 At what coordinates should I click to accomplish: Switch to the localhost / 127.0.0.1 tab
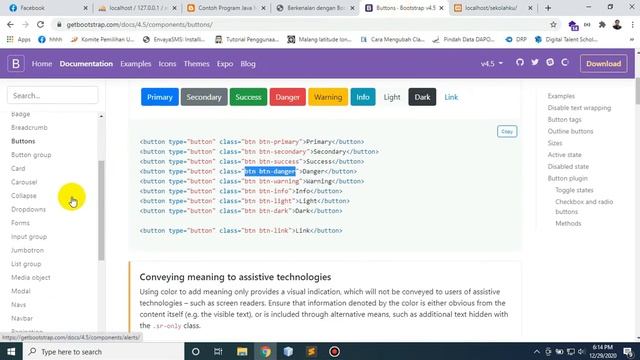pyautogui.click(x=138, y=8)
